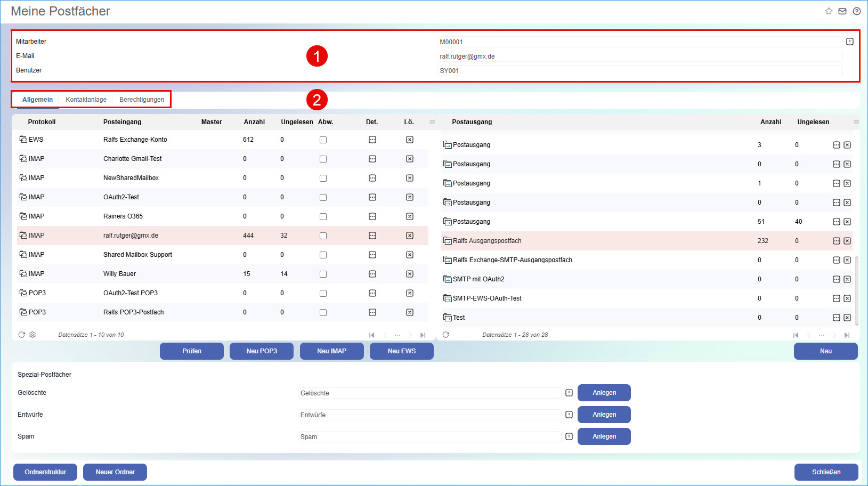
Task: Mark page as favorite with star icon
Action: pyautogui.click(x=829, y=11)
